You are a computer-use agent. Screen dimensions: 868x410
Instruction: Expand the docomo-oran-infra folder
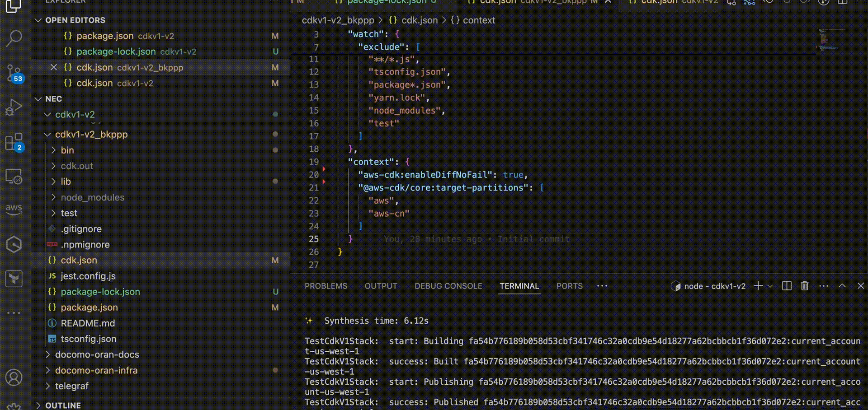[96, 370]
